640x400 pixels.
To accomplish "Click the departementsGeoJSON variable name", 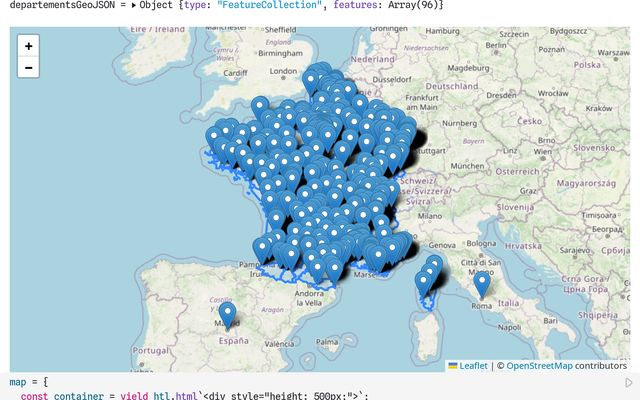I will [x=60, y=6].
